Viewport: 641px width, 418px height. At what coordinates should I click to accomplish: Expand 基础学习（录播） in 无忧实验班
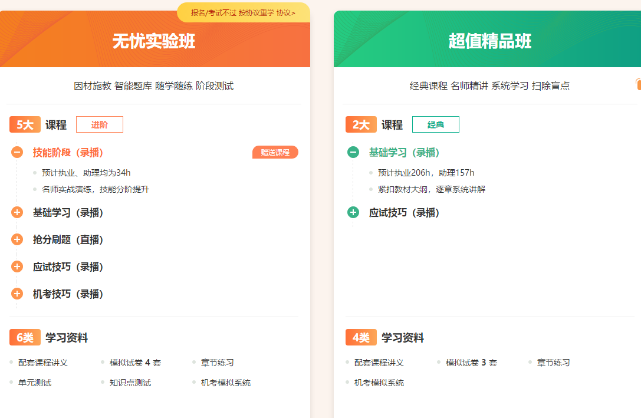tap(67, 212)
